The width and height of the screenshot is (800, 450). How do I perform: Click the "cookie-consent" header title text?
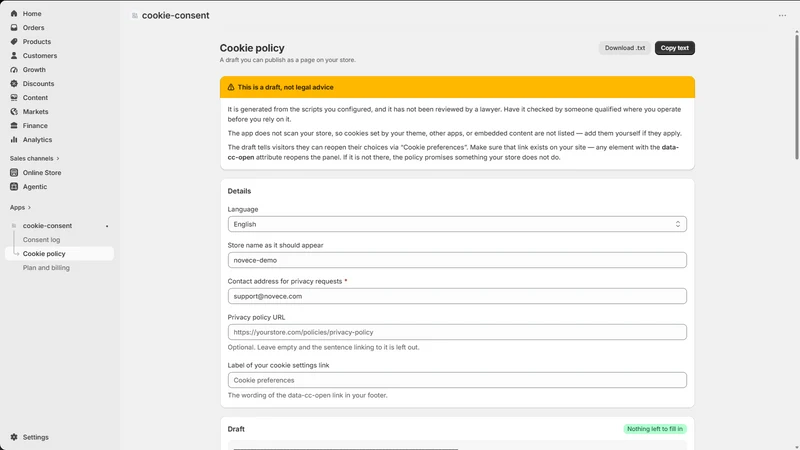coord(176,16)
